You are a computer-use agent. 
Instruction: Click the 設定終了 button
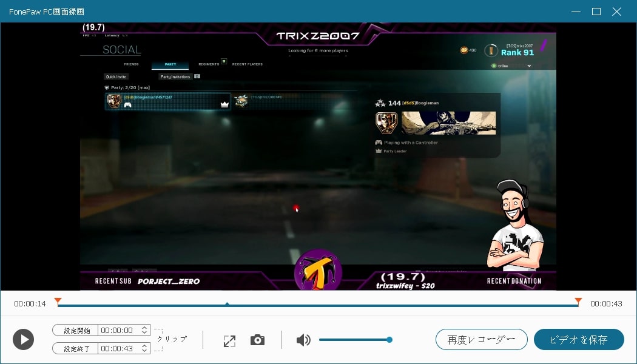click(76, 348)
